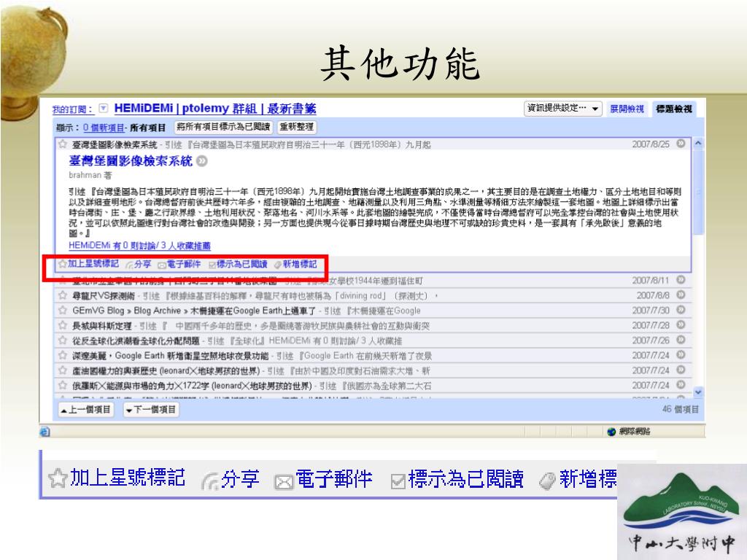The width and height of the screenshot is (747, 560).
Task: Click 重新整理 button
Action: point(296,127)
